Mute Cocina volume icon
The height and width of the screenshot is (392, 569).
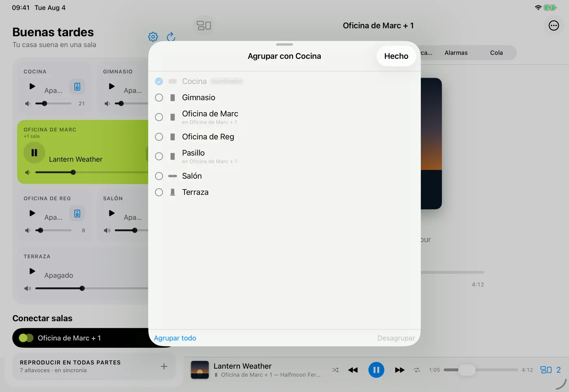[x=28, y=104]
